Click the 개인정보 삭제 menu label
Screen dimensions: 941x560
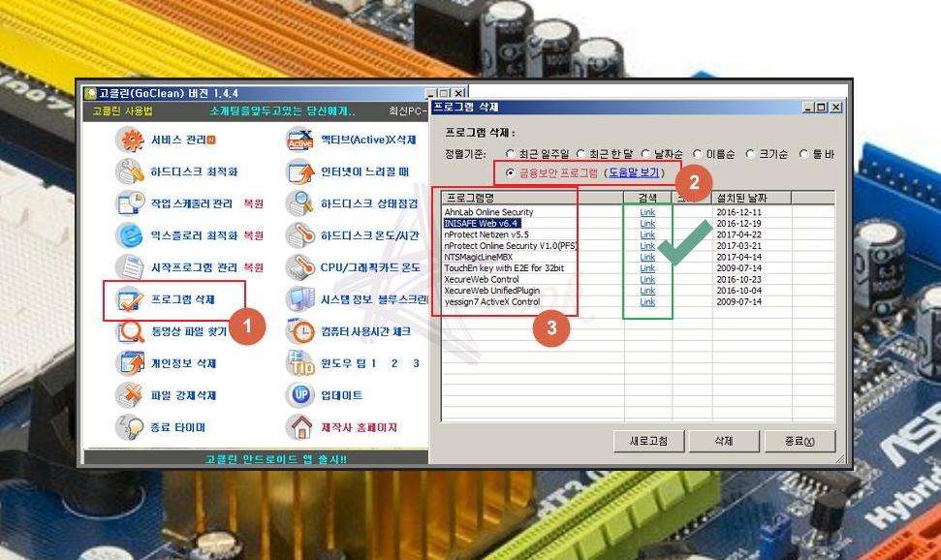(x=183, y=363)
